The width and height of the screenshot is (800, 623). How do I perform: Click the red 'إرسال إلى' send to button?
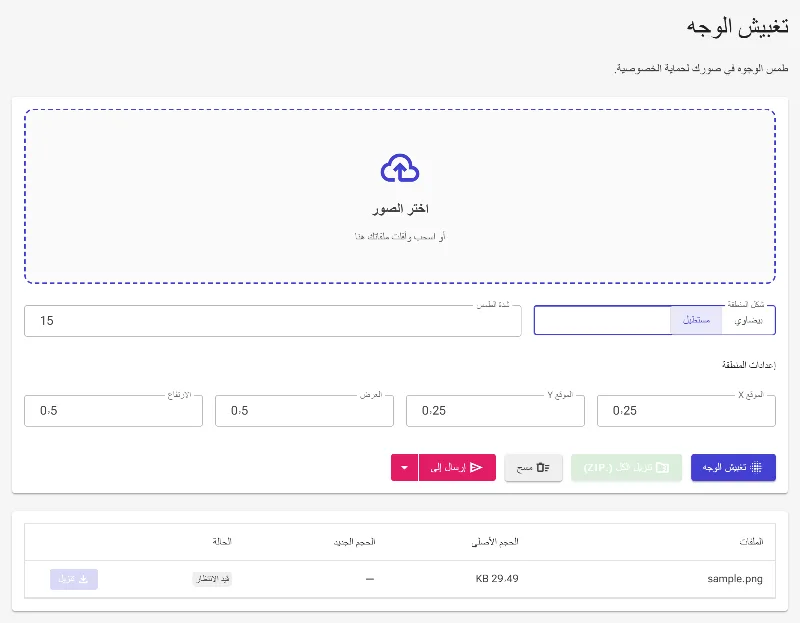(457, 467)
